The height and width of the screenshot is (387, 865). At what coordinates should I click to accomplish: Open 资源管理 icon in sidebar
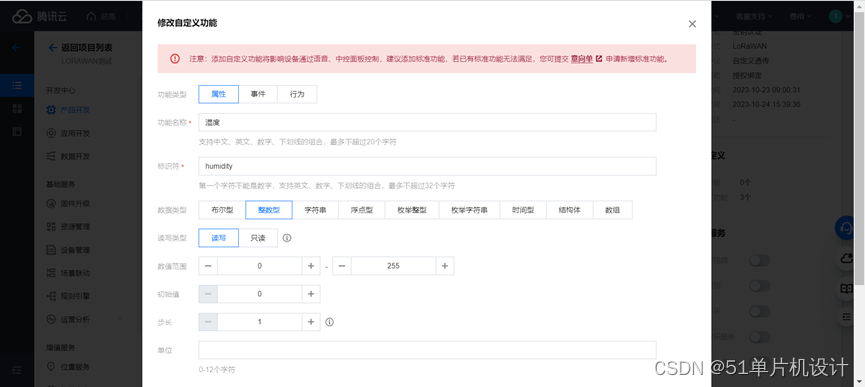pyautogui.click(x=51, y=227)
